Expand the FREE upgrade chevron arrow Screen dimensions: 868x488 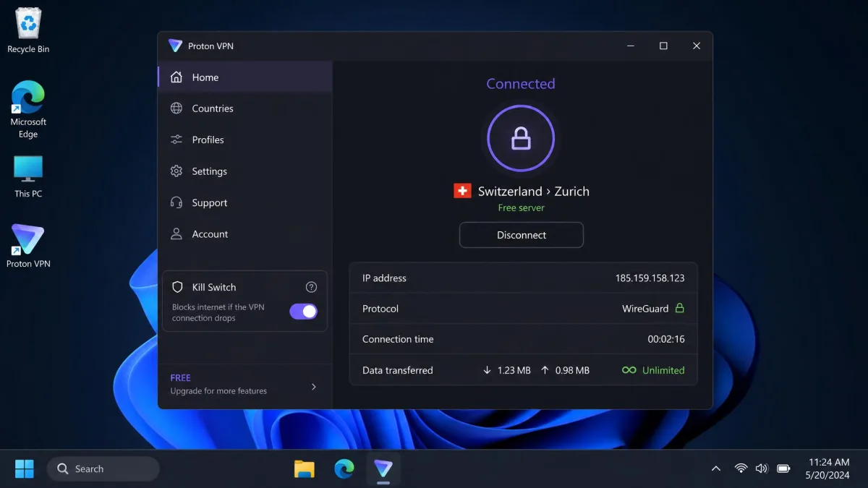(314, 387)
